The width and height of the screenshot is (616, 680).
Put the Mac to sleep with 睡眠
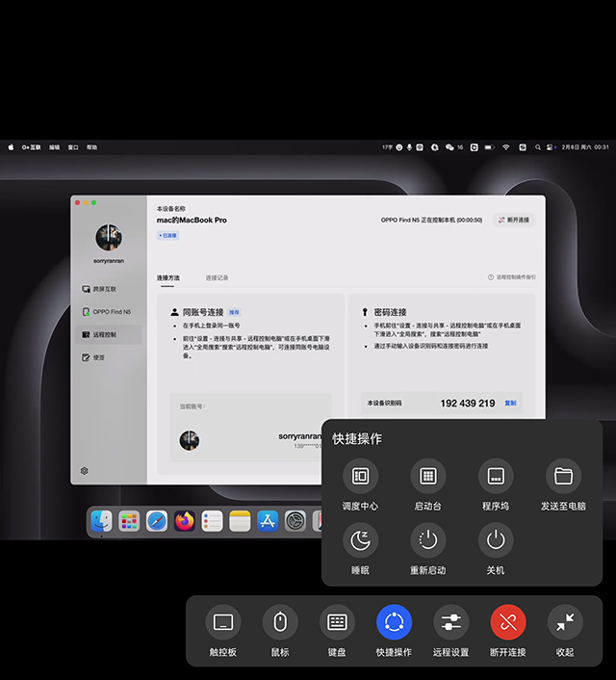point(360,540)
